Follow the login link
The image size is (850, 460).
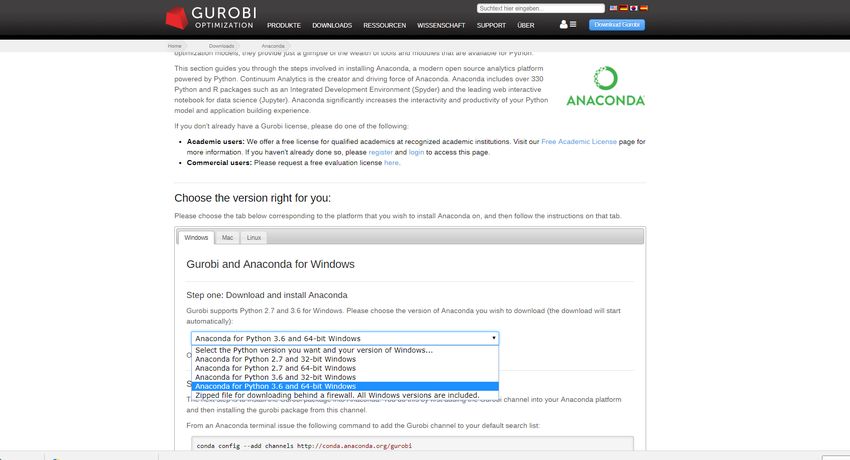[x=416, y=152]
